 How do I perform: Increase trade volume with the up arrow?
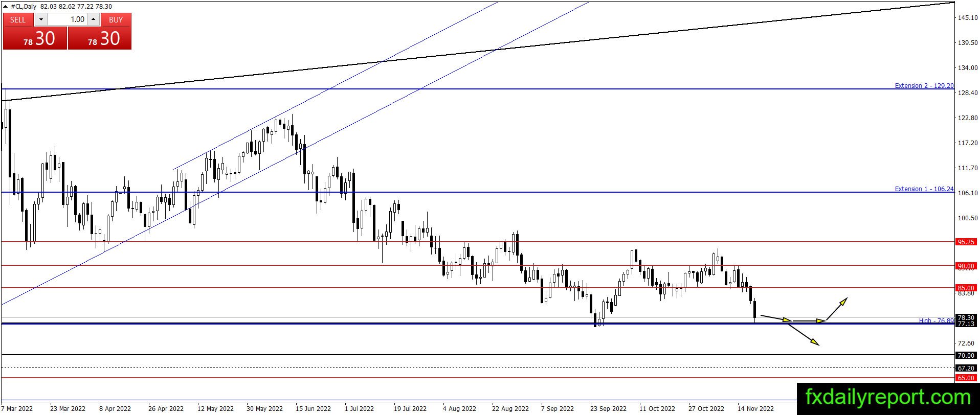tap(93, 19)
